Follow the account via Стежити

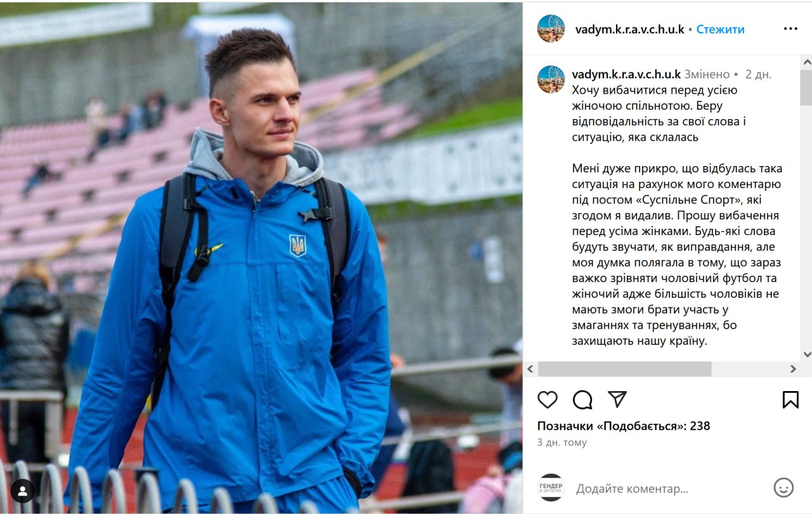click(x=720, y=29)
